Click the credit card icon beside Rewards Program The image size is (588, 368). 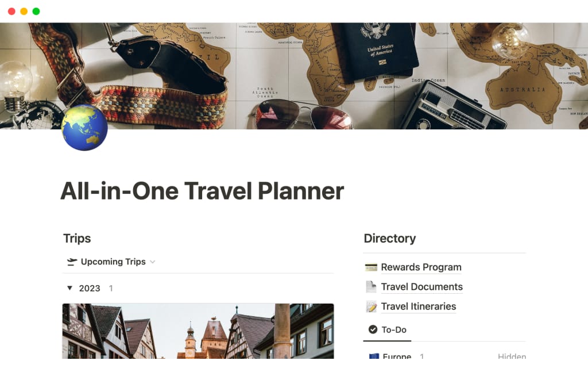[371, 267]
